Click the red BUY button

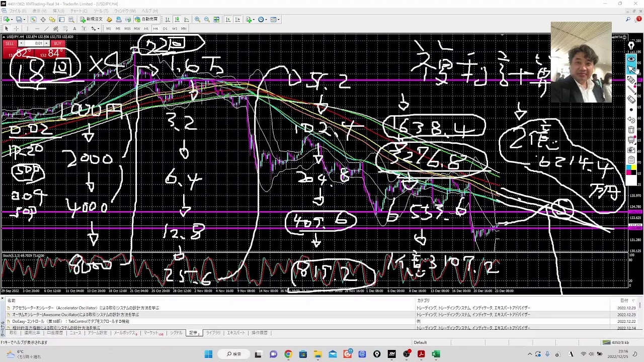coord(58,43)
